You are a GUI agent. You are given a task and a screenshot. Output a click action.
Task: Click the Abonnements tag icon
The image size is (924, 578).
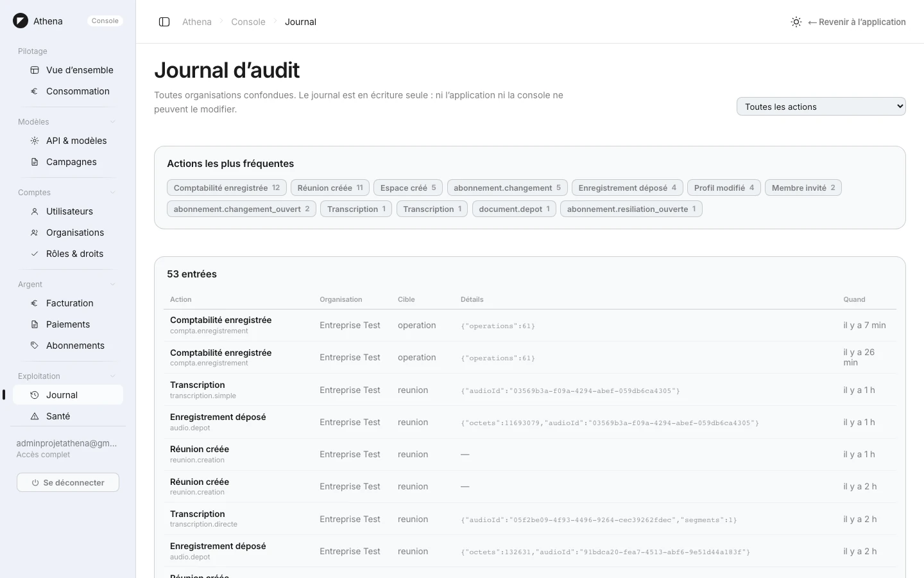[35, 346]
